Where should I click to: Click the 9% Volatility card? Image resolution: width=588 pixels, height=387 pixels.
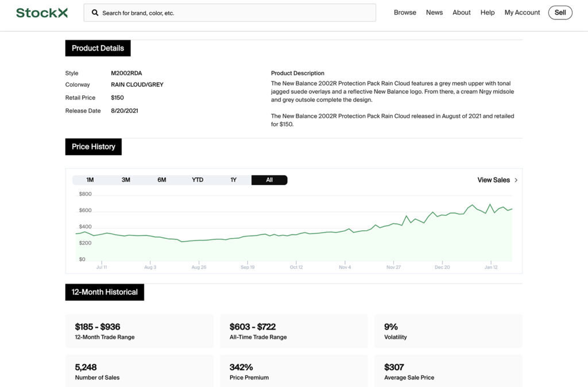(x=448, y=331)
